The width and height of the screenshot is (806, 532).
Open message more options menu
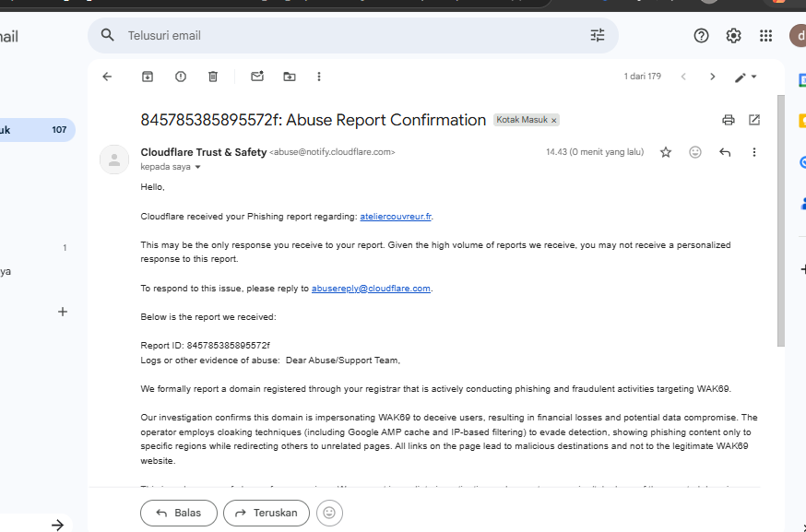pos(754,152)
